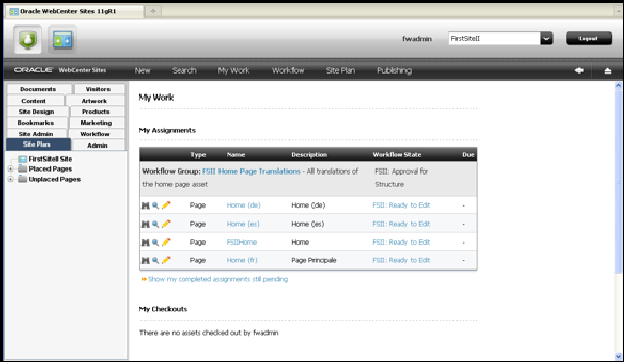Image resolution: width=624 pixels, height=362 pixels.
Task: Inspect the Home (fr) page with the magnifier
Action: (x=155, y=260)
